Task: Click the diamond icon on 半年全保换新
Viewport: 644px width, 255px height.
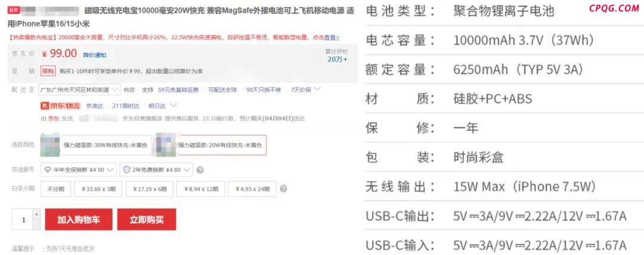Action: 48,170
